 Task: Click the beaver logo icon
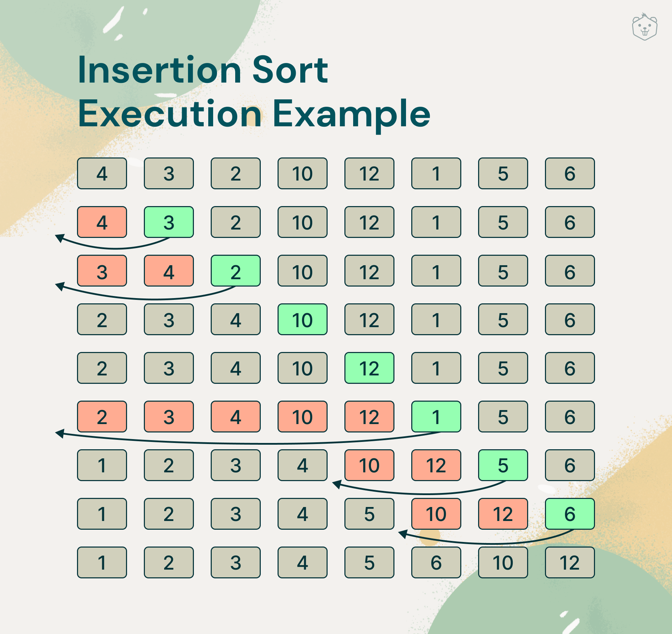click(x=644, y=27)
